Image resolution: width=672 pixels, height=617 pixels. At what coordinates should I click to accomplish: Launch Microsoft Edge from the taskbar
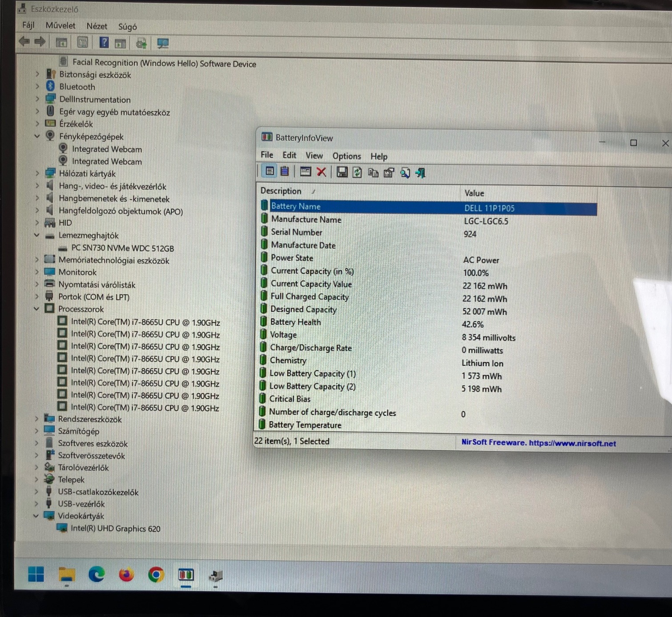pyautogui.click(x=97, y=575)
